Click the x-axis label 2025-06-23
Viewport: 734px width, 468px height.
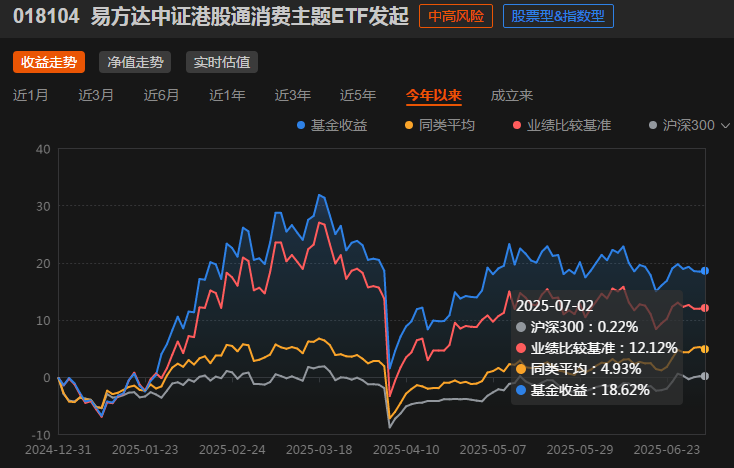pyautogui.click(x=667, y=450)
